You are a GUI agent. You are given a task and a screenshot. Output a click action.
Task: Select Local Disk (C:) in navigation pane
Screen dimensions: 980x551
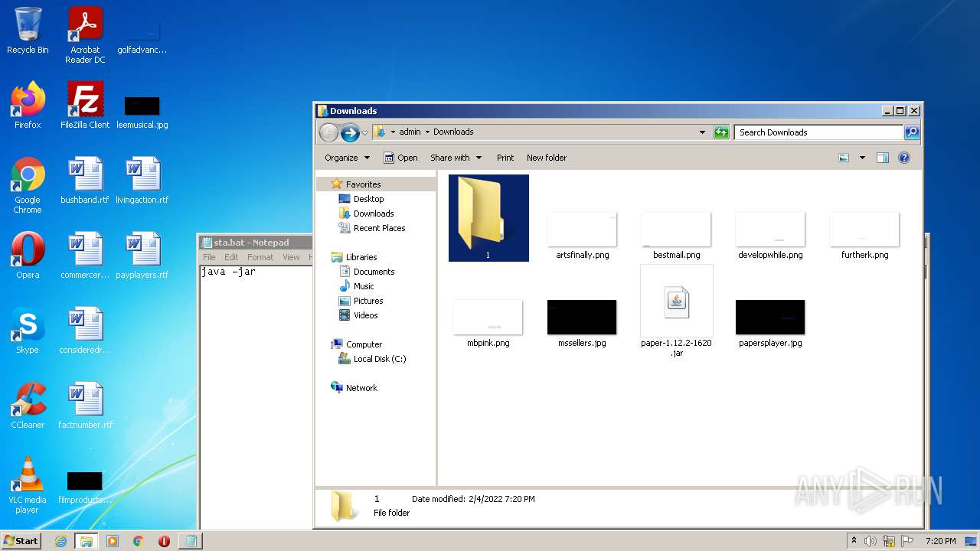[380, 359]
